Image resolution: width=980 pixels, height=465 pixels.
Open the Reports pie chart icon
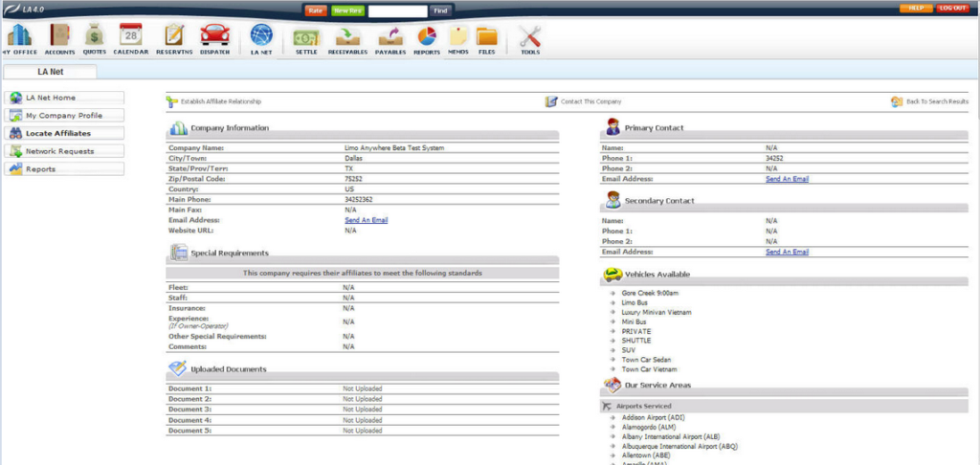(427, 36)
